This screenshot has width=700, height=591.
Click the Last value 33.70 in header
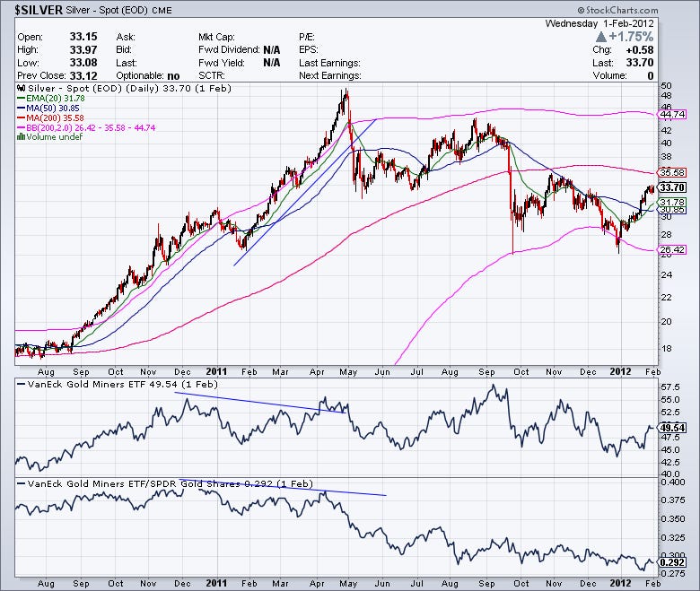pyautogui.click(x=640, y=63)
